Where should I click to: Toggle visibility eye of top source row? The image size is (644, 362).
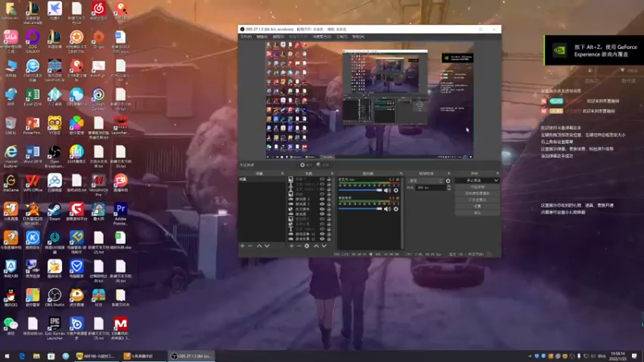pos(322,179)
